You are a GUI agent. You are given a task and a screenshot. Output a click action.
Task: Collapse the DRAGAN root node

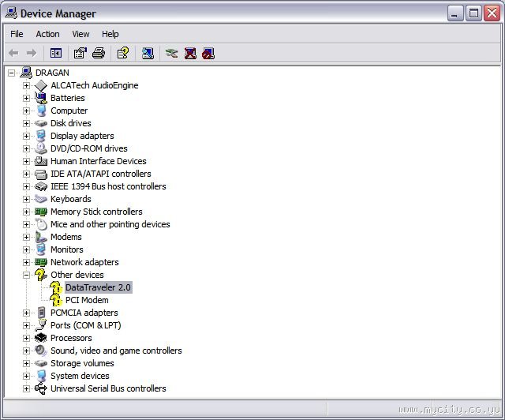[x=11, y=73]
